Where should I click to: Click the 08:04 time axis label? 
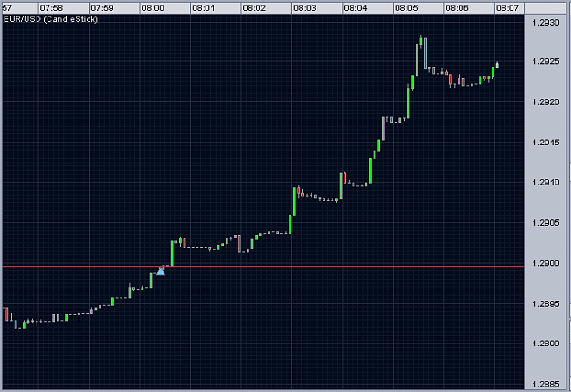pyautogui.click(x=355, y=7)
